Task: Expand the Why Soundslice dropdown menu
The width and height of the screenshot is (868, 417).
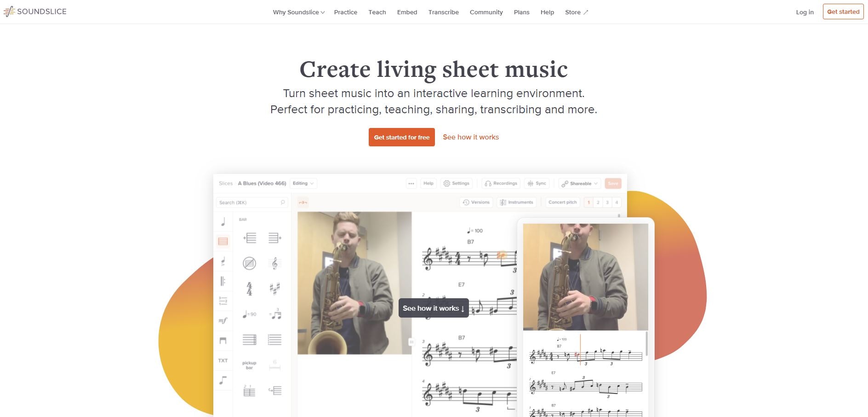Action: [x=299, y=12]
